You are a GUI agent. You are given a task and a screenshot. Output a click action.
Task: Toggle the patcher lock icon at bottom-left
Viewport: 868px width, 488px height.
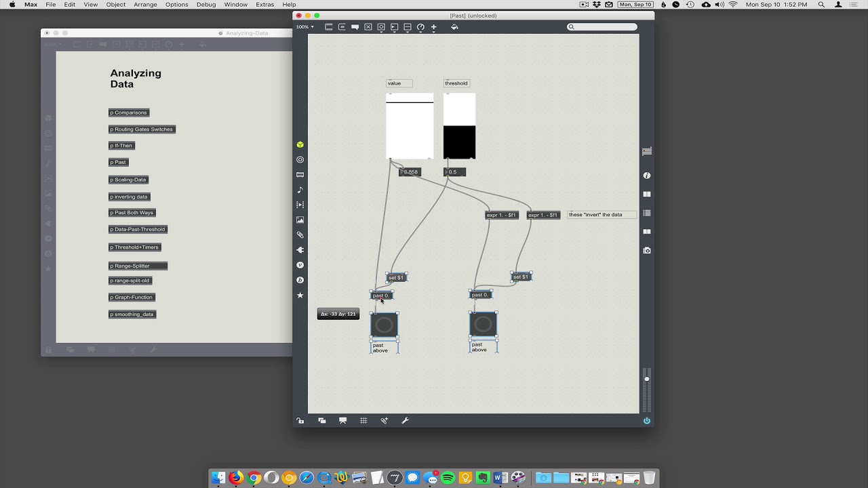(300, 421)
